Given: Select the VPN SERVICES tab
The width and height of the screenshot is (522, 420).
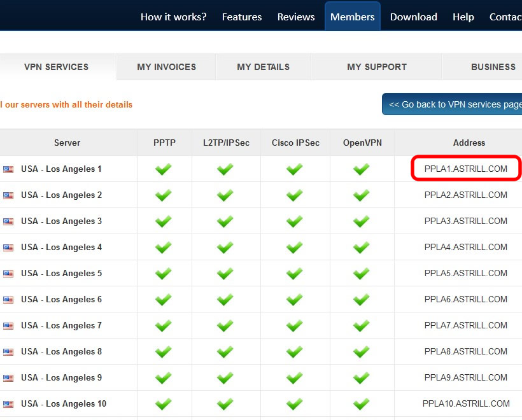Looking at the screenshot, I should (x=56, y=67).
